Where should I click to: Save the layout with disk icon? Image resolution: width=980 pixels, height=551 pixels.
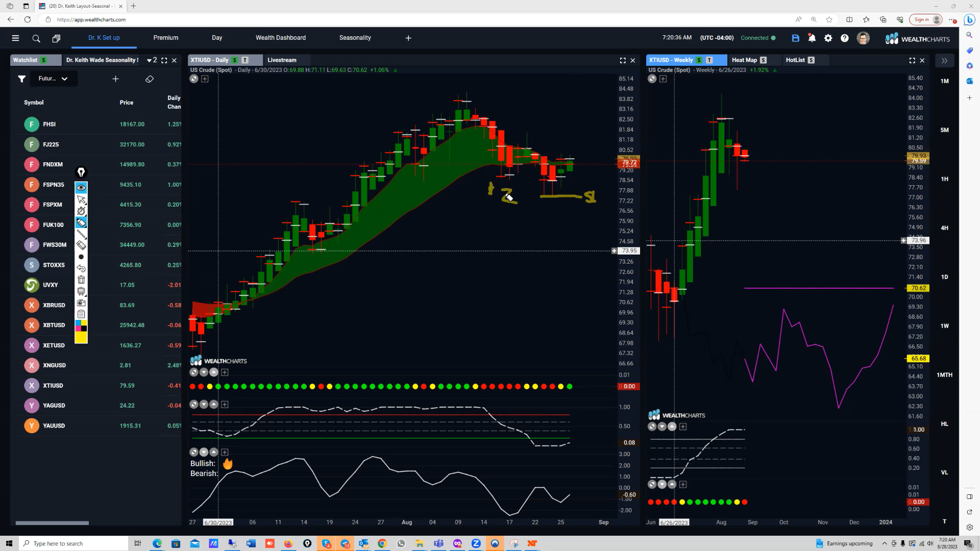[x=795, y=38]
